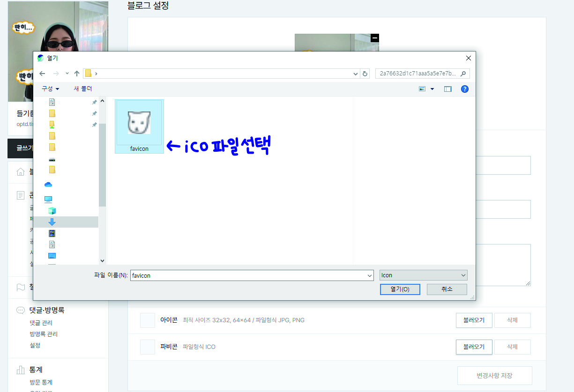Select the drive icon in navigation pane
The image size is (574, 392).
(52, 159)
